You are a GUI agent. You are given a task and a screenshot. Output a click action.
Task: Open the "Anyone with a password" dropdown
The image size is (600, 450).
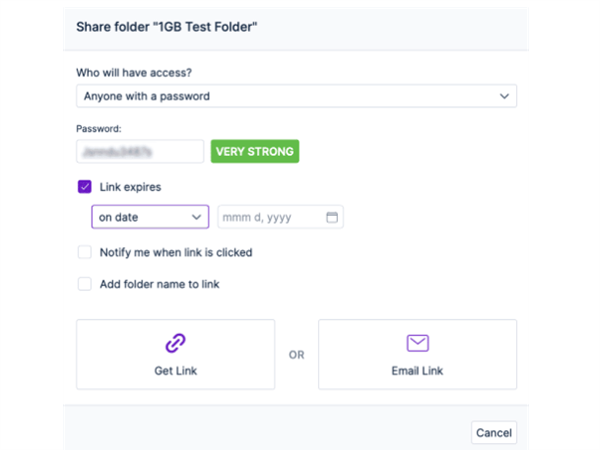[x=296, y=96]
